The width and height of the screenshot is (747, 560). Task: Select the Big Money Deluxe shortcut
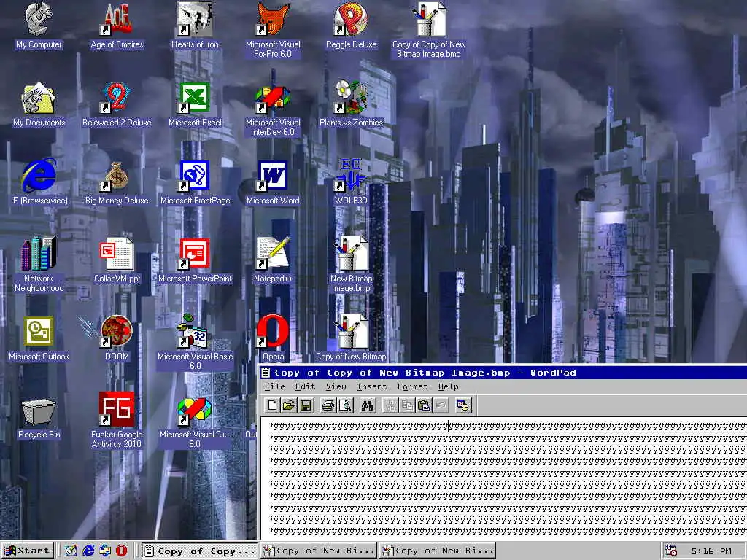tap(117, 182)
